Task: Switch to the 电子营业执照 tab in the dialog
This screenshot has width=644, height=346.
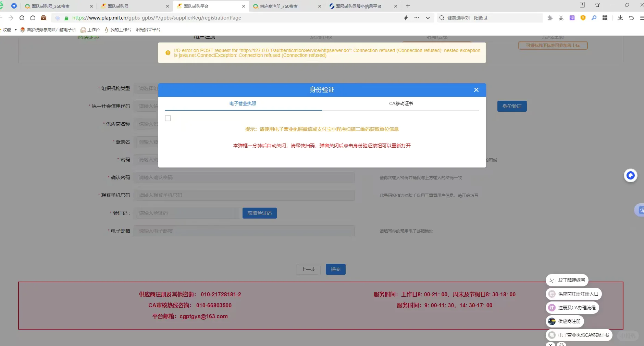Action: click(243, 103)
